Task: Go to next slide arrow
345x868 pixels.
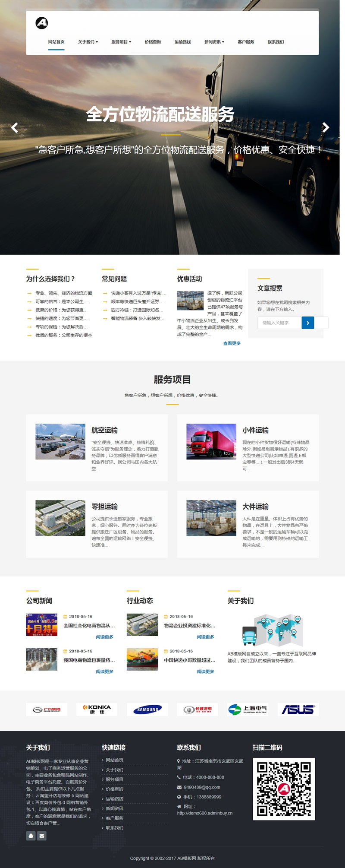Action: (326, 127)
